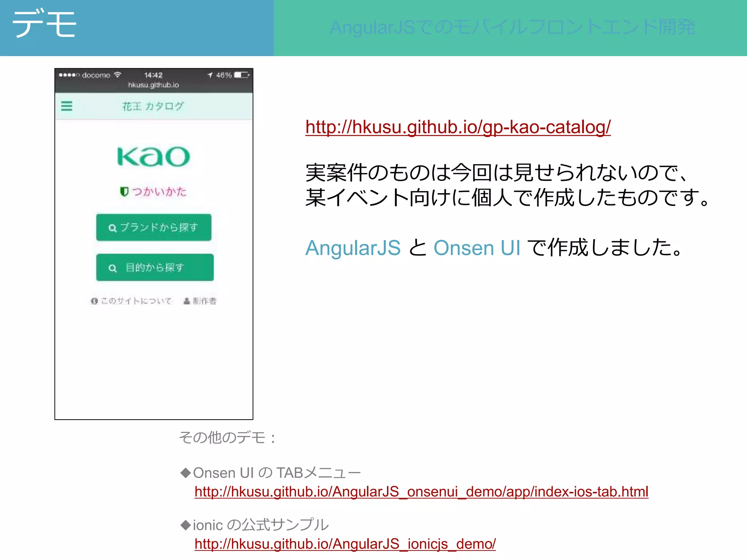This screenshot has height=560, width=747.
Task: Click the その他のデモ： heading
Action: (228, 437)
